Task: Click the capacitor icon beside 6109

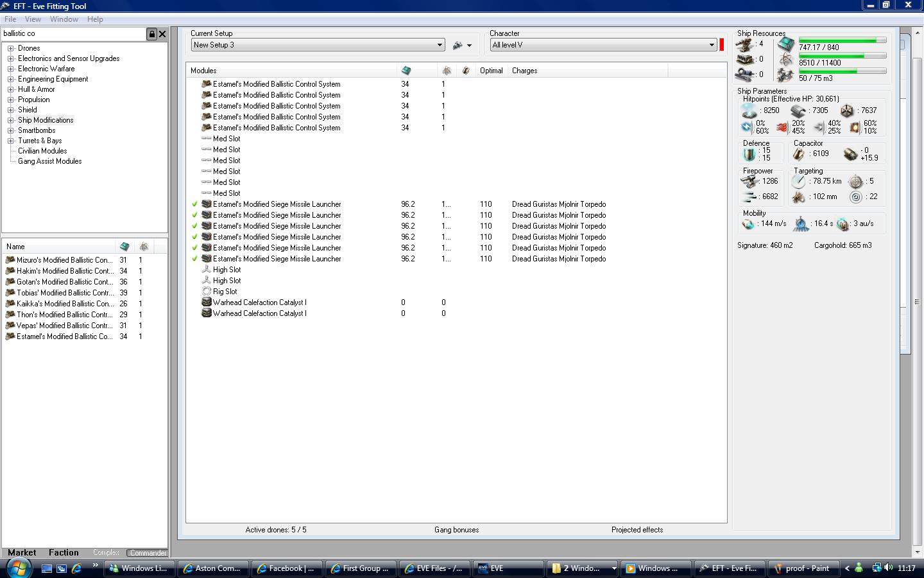Action: [800, 154]
